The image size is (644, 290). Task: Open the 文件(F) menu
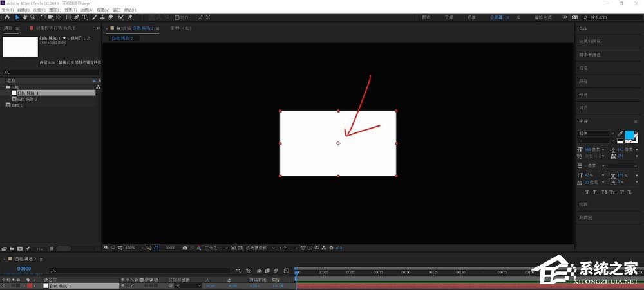click(x=7, y=10)
